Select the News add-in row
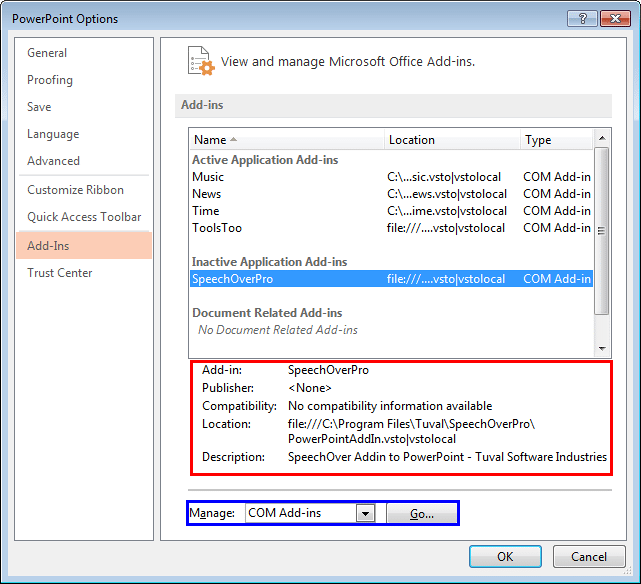Screen dimensions: 641x584 click(391, 194)
